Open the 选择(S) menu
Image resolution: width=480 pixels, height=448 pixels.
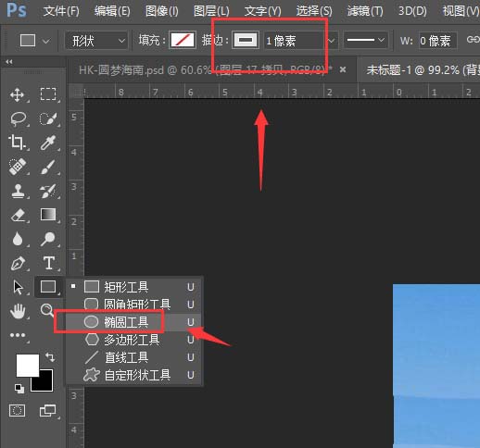314,11
